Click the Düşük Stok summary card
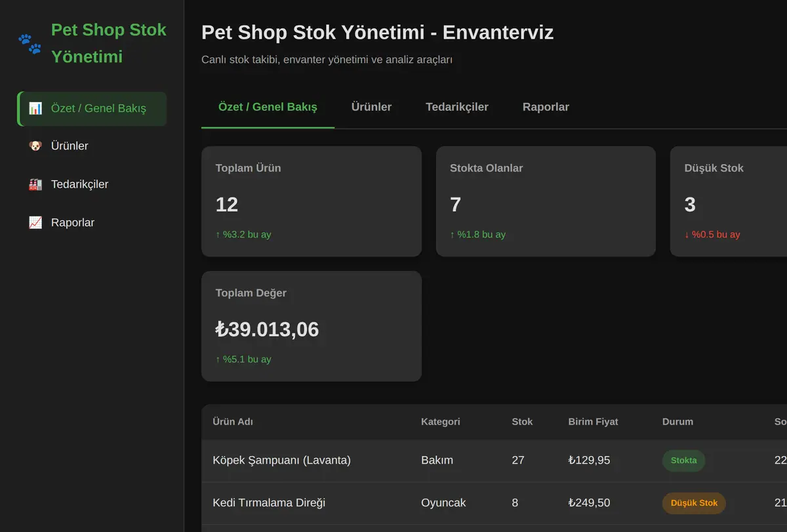787x532 pixels. (x=728, y=201)
